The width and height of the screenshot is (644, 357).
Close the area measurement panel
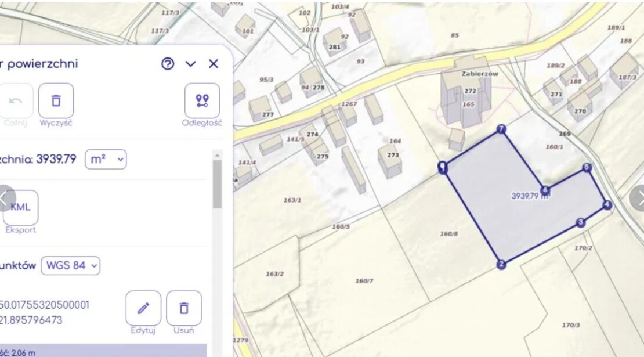(214, 64)
